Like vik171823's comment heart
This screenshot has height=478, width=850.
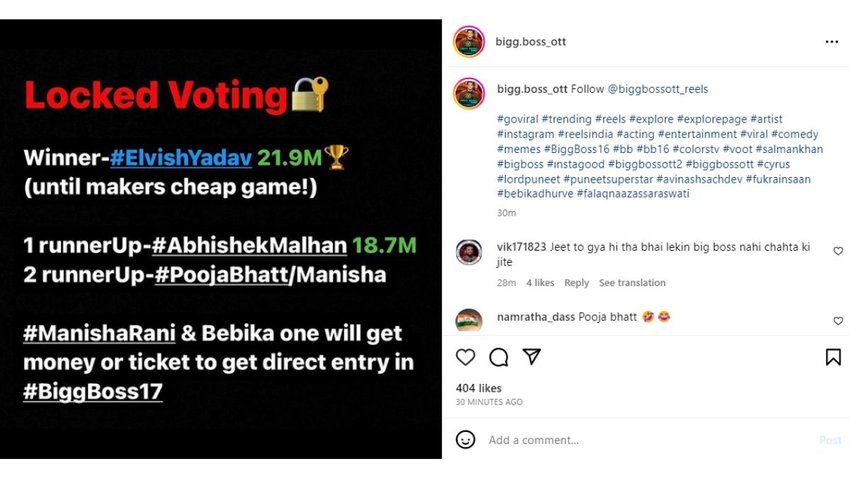[x=838, y=251]
